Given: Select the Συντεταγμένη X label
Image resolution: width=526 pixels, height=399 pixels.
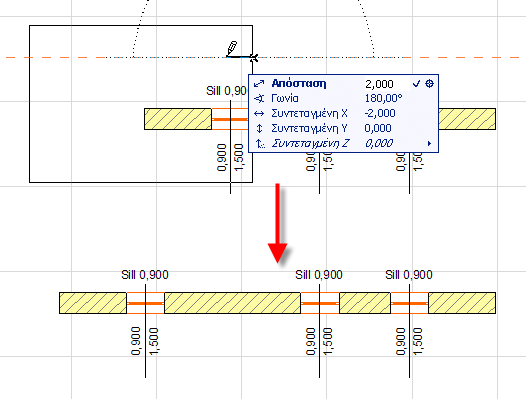Looking at the screenshot, I should 309,113.
